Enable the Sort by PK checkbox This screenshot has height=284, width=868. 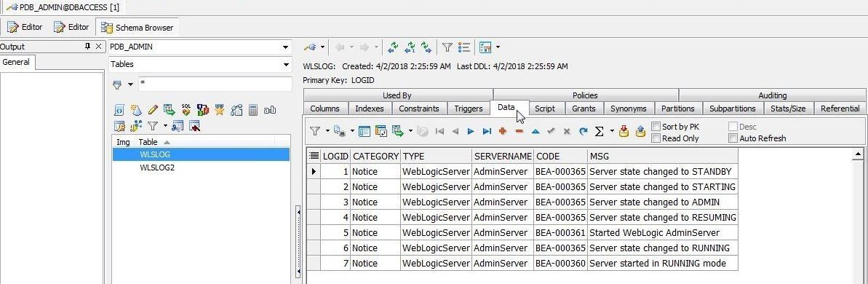pyautogui.click(x=656, y=127)
